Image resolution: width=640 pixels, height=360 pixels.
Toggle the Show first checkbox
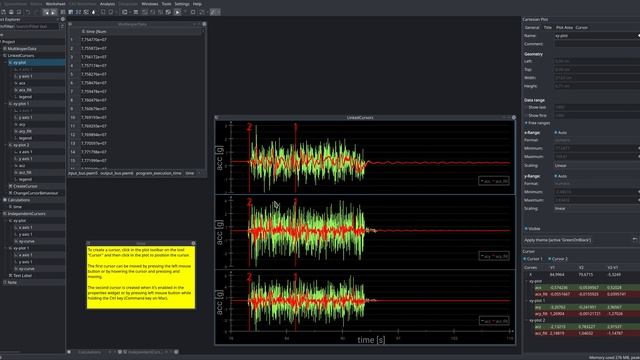(x=526, y=116)
